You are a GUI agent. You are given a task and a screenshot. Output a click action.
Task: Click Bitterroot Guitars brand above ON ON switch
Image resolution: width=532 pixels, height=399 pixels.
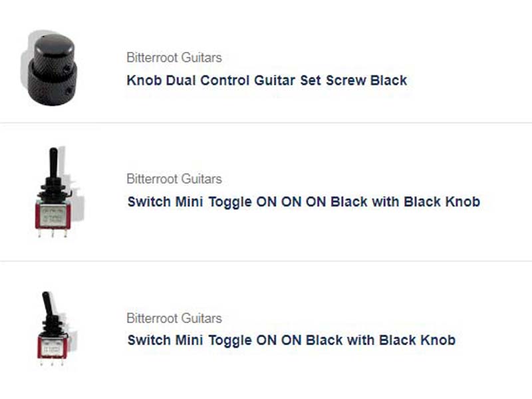174,319
